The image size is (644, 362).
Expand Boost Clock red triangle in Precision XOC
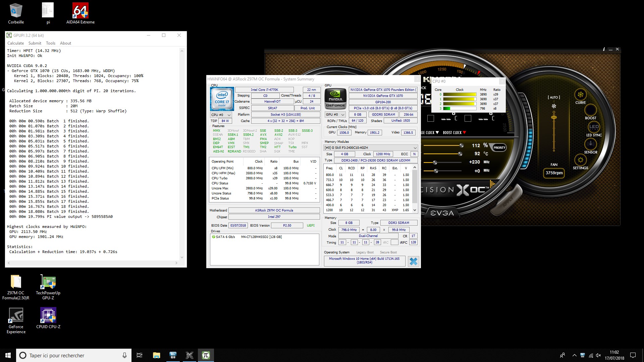[464, 133]
